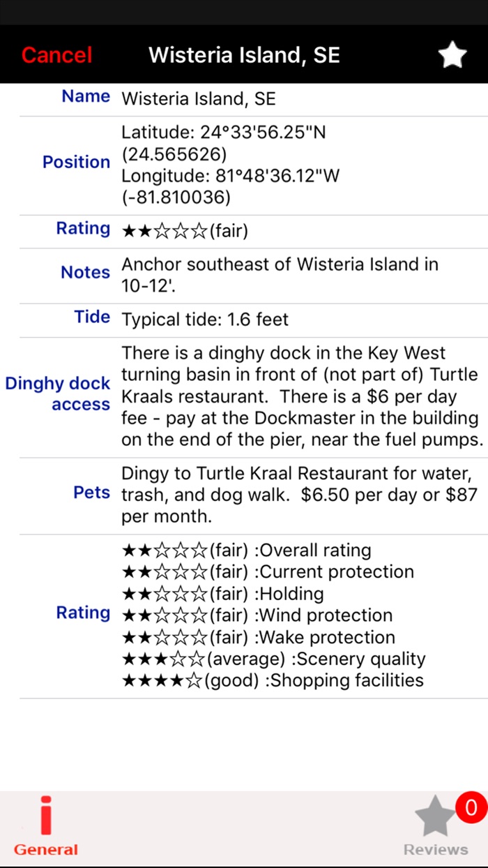
Task: Select the Holding rating line
Action: (223, 594)
